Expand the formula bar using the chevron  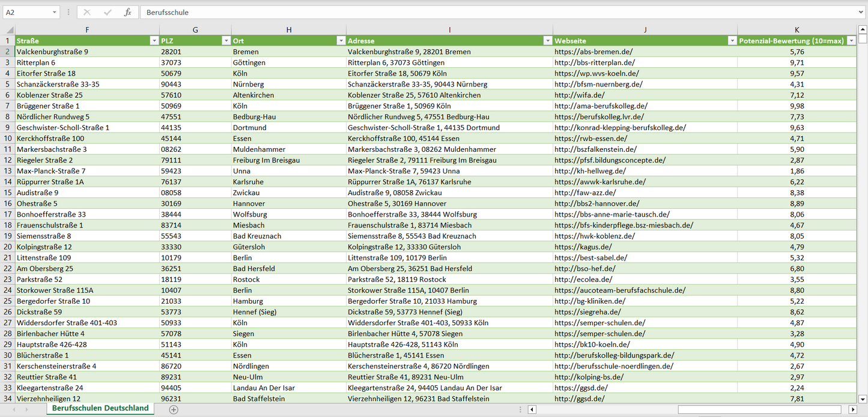861,12
